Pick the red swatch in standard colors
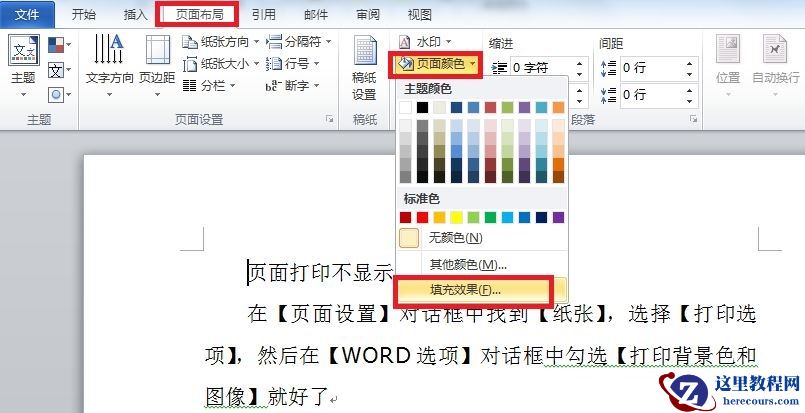The width and height of the screenshot is (805, 413). pos(423,217)
